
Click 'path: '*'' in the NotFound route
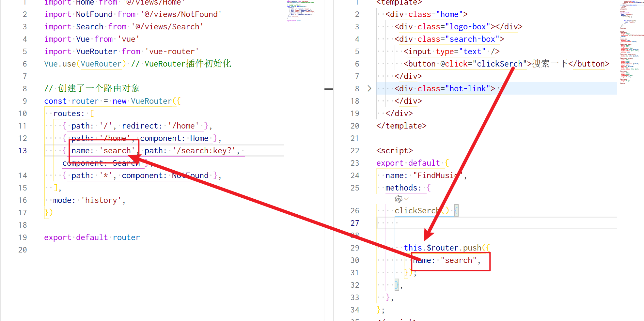[92, 176]
